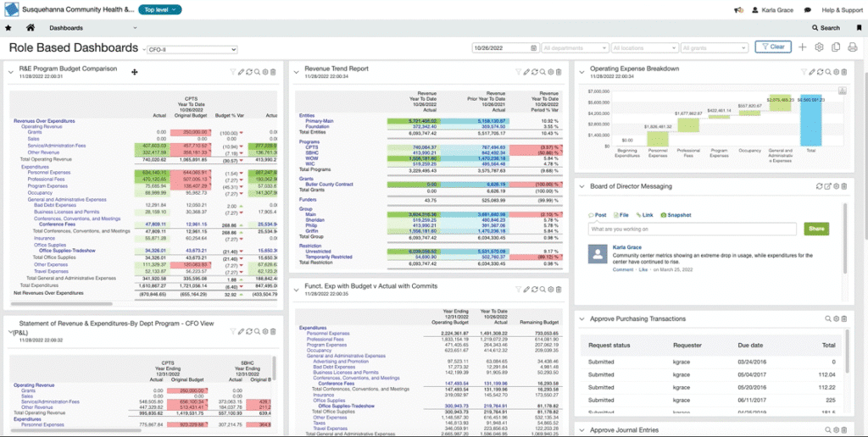This screenshot has height=437, width=868.
Task: Refresh Operating Expense Breakdown panel
Action: pyautogui.click(x=820, y=72)
